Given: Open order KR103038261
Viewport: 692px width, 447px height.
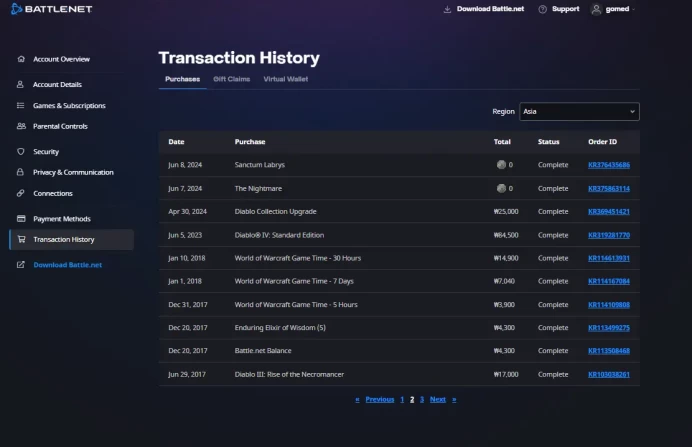Looking at the screenshot, I should tap(609, 374).
